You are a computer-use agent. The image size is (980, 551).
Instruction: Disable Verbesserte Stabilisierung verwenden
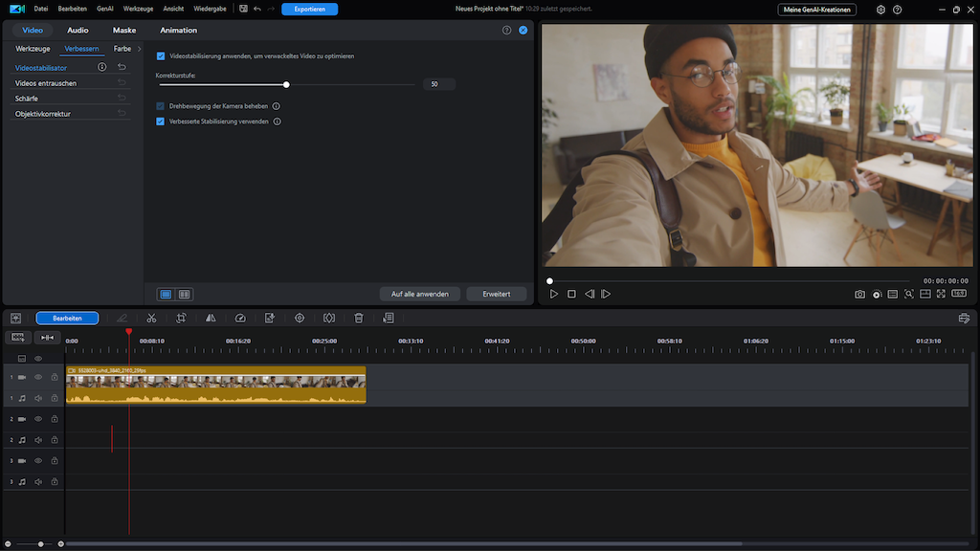pyautogui.click(x=161, y=121)
